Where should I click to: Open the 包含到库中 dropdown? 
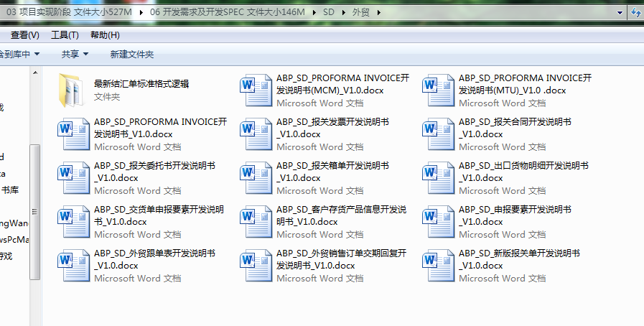19,54
